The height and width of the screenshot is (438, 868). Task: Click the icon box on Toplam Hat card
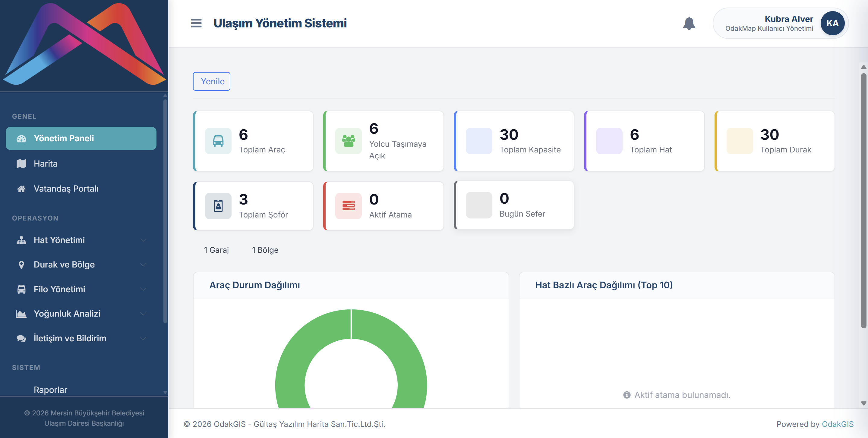(x=609, y=141)
